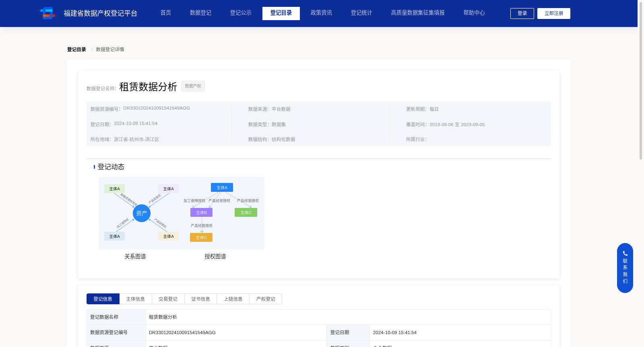Viewport: 644px width, 347px height.
Task: Click 数据登记详情 breadcrumb text
Action: (x=110, y=50)
